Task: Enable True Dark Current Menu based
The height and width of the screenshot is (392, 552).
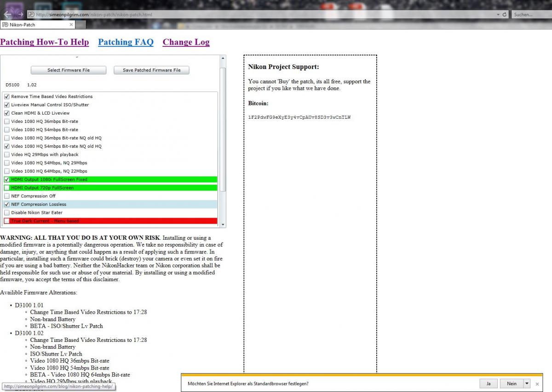Action: [7, 221]
